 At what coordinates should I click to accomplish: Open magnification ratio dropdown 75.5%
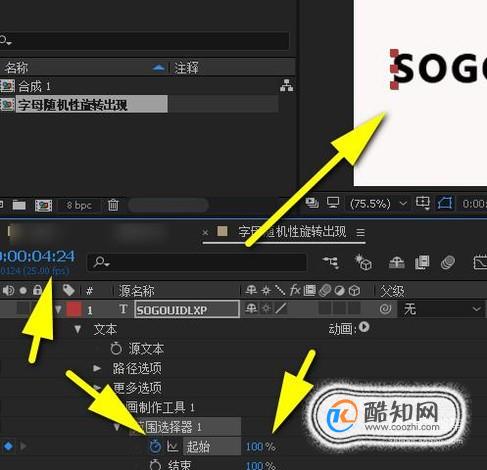pyautogui.click(x=378, y=203)
